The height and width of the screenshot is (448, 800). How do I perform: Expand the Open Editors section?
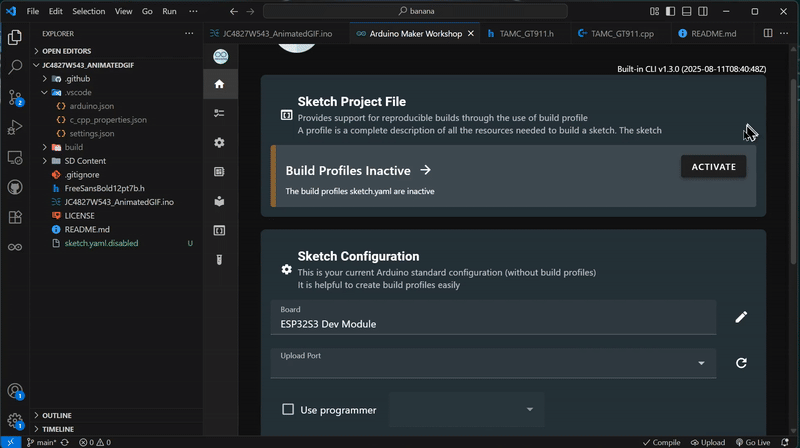pos(66,51)
